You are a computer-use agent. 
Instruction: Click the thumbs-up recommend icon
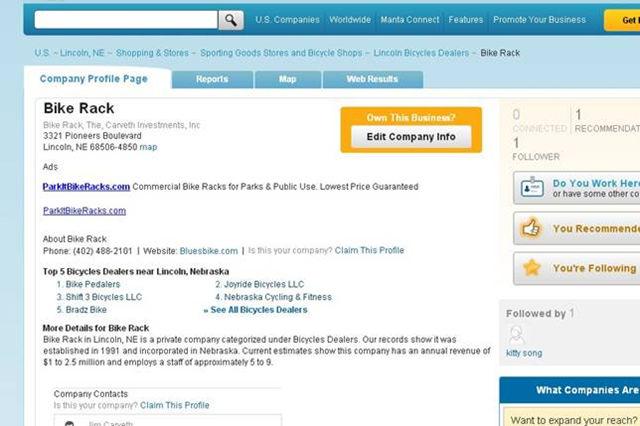(531, 229)
